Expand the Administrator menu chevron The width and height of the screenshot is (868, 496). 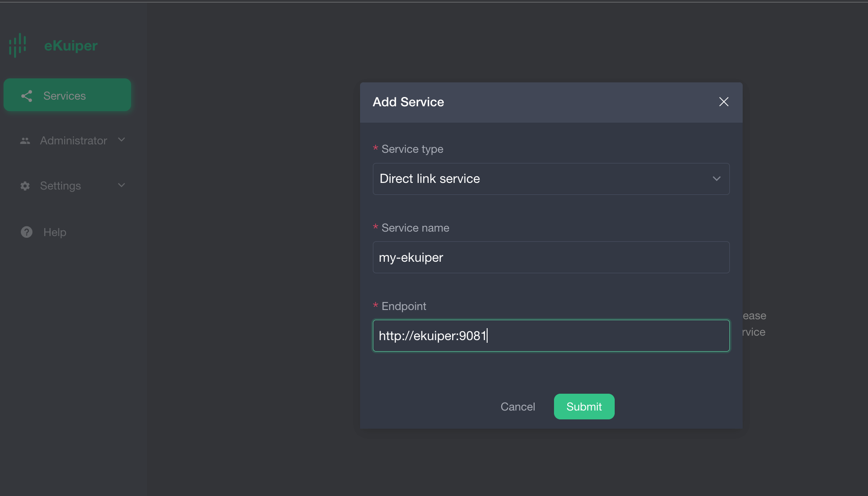[121, 140]
